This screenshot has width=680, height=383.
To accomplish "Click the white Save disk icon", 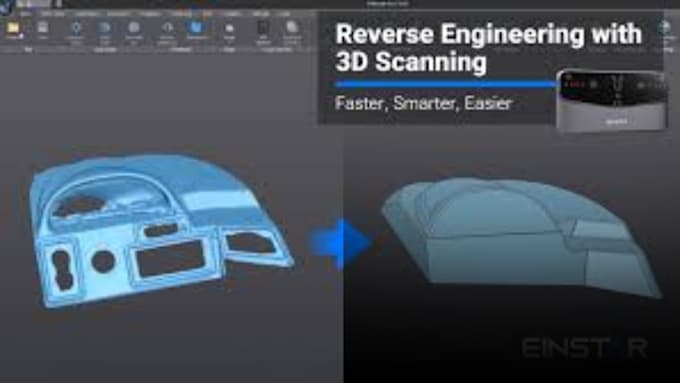I will 42,28.
